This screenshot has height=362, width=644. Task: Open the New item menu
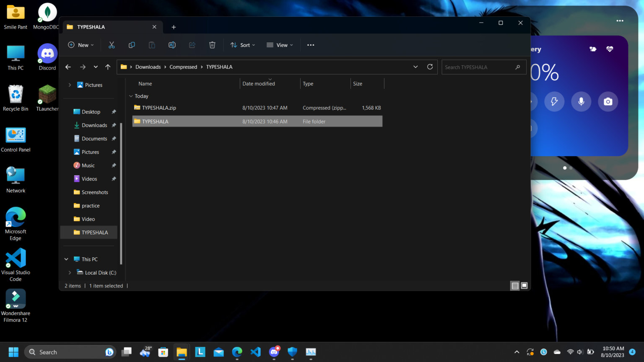coord(80,45)
